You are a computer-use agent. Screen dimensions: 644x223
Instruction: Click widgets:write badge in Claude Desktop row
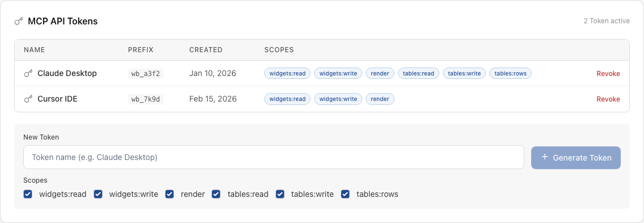[338, 74]
